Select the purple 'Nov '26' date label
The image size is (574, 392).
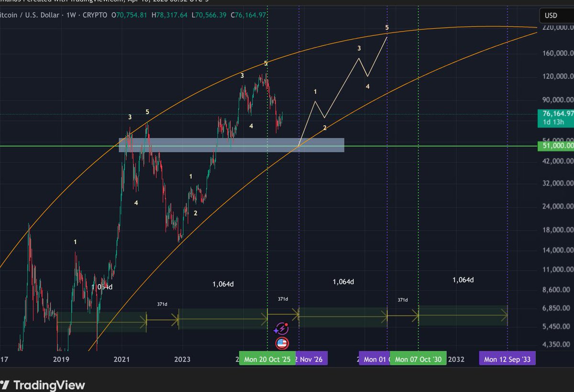(x=312, y=359)
